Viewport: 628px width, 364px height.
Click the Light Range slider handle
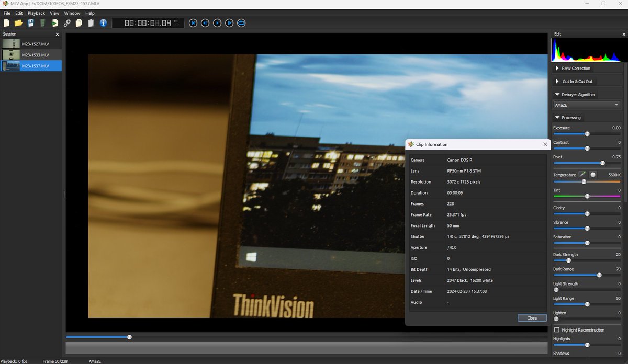pos(587,304)
